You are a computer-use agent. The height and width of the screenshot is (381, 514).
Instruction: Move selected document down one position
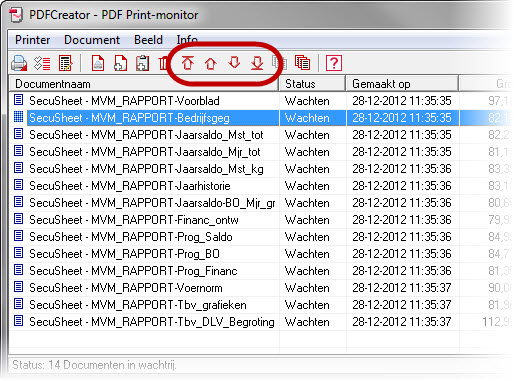click(234, 63)
